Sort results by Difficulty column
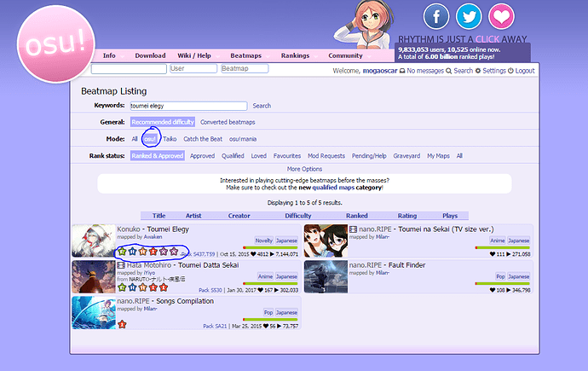The width and height of the screenshot is (588, 371). 298,216
